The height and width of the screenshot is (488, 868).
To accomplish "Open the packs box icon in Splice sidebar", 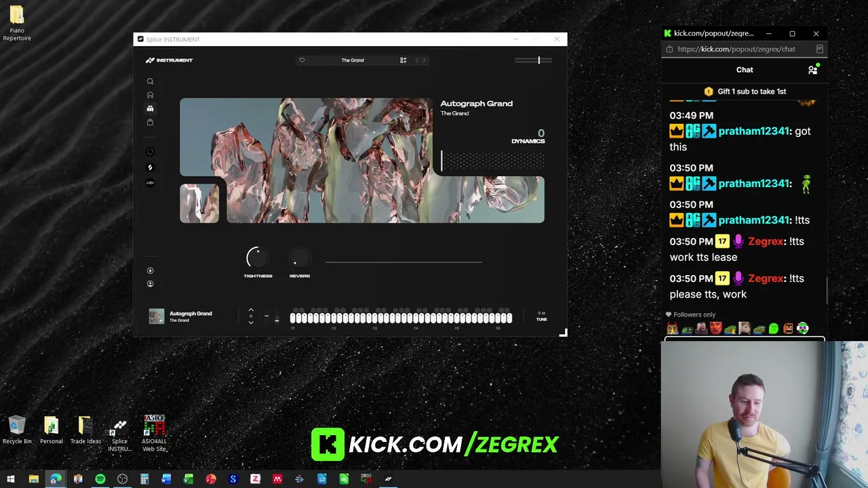I will coord(150,123).
